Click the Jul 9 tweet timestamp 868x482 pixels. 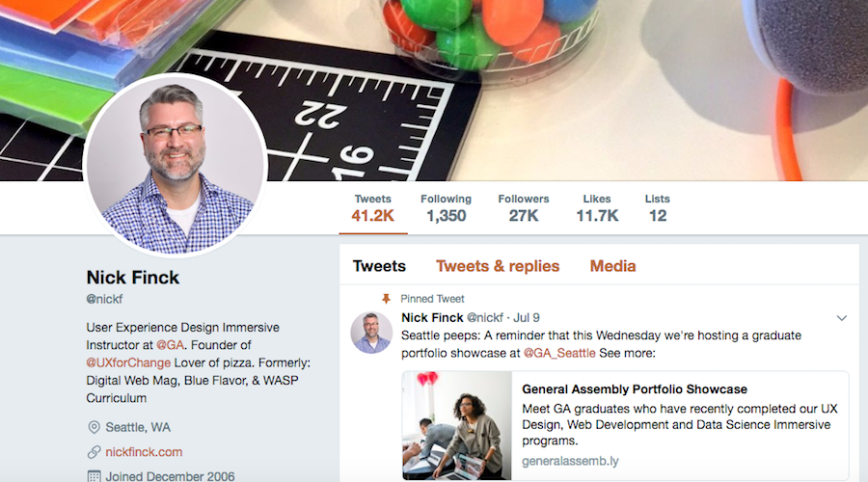click(x=527, y=318)
